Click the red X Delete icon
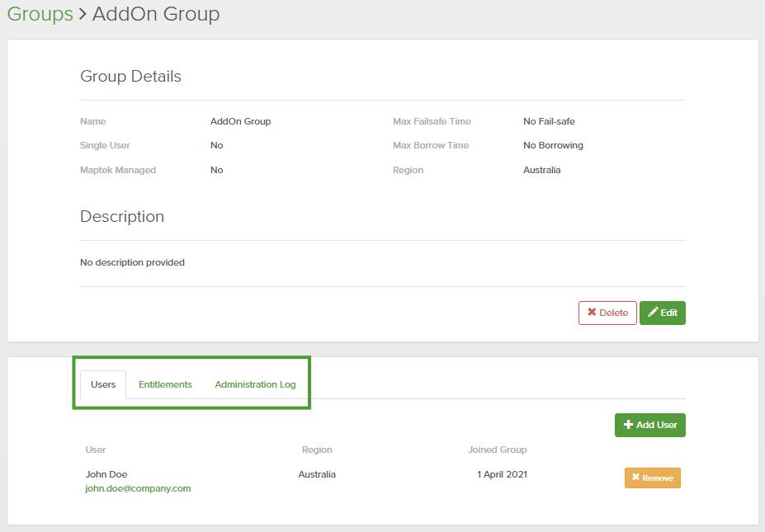The image size is (765, 532). tap(592, 313)
